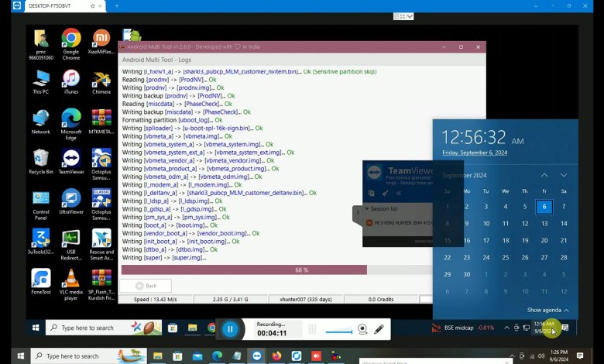604x364 pixels.
Task: Open TeamViewer from the desktop
Action: (x=71, y=160)
